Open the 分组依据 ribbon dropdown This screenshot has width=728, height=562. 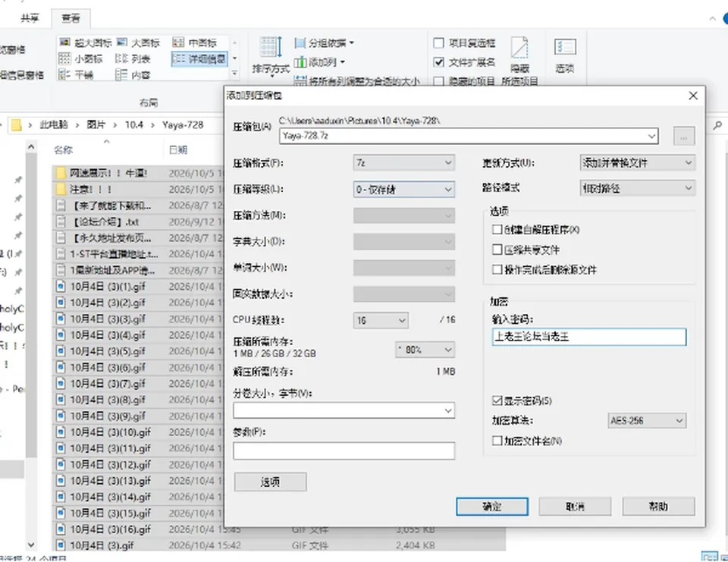[x=325, y=43]
